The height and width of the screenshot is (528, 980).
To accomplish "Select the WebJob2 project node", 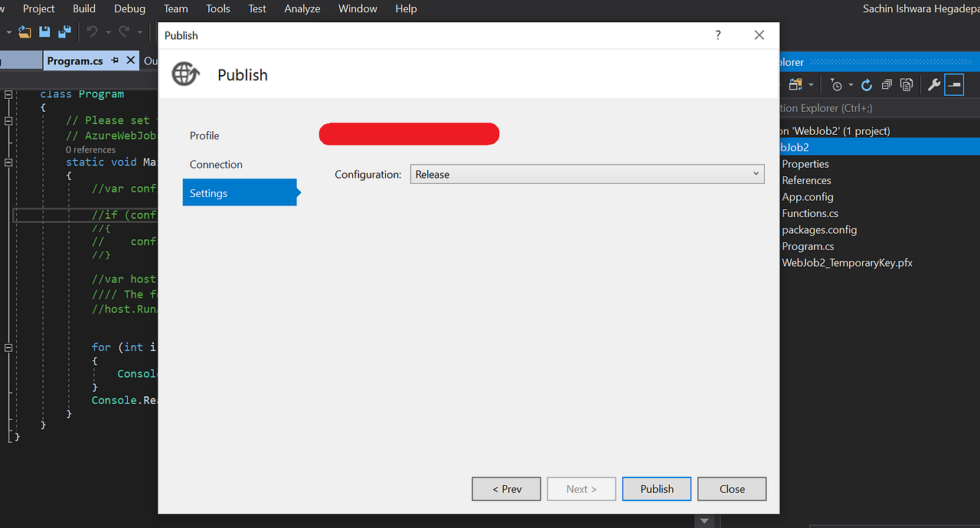I will click(879, 147).
